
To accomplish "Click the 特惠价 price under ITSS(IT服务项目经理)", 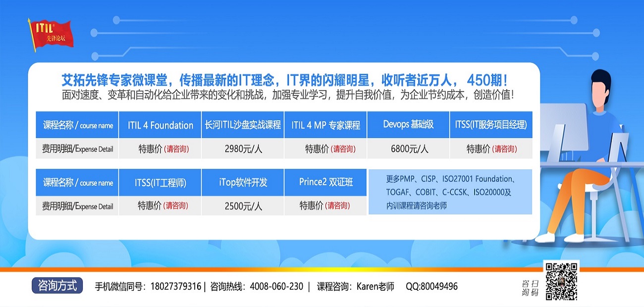I will click(491, 149).
